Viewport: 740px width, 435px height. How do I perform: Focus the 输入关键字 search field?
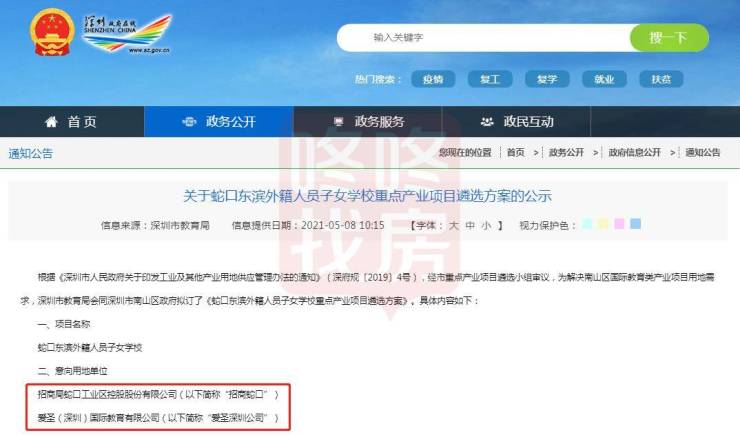coord(484,37)
